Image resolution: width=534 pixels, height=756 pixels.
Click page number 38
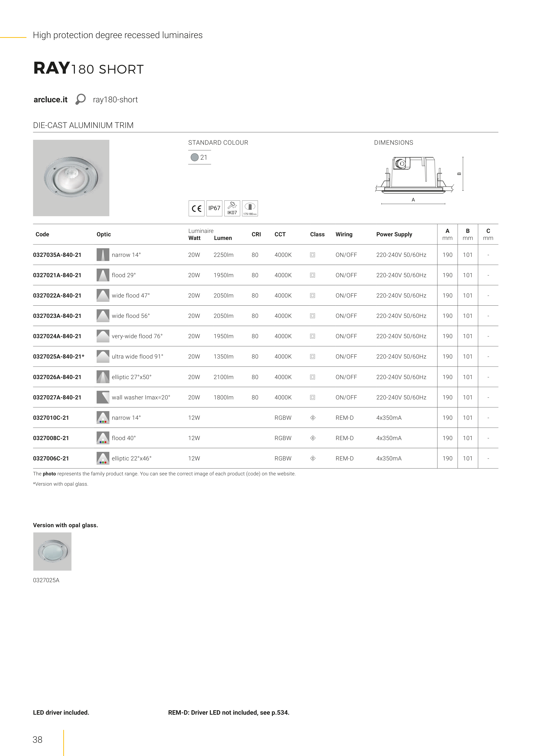[x=37, y=740]
